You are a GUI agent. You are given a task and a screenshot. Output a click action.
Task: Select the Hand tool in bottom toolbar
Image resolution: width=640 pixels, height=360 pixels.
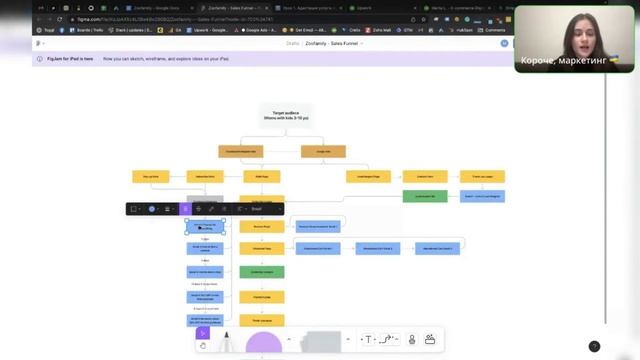click(203, 346)
